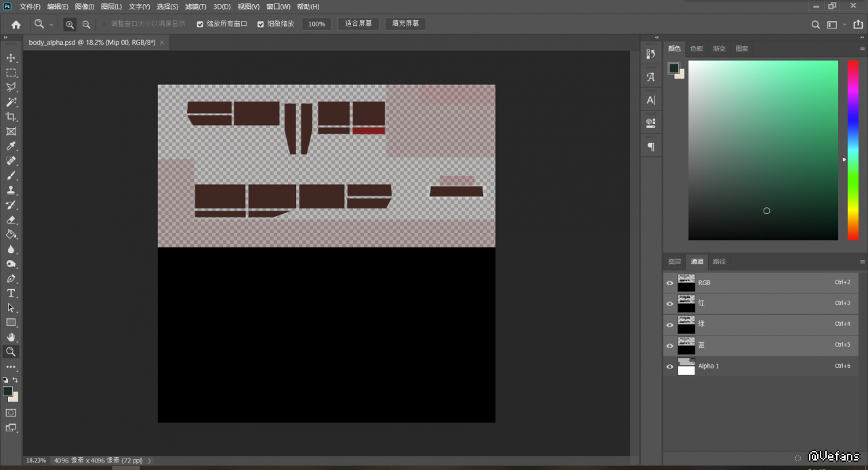868x470 pixels.
Task: Expand the status bar info arrow
Action: [150, 461]
